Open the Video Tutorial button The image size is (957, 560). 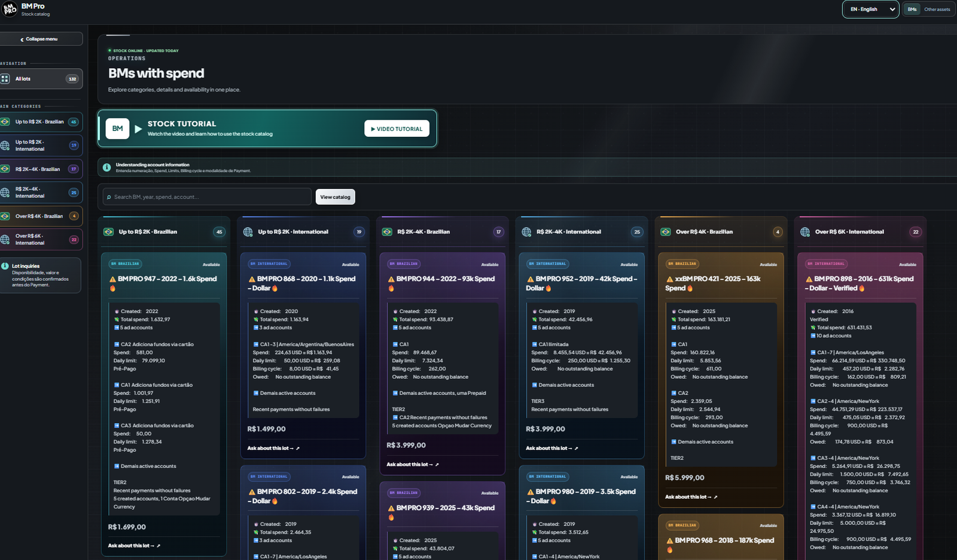pyautogui.click(x=397, y=128)
